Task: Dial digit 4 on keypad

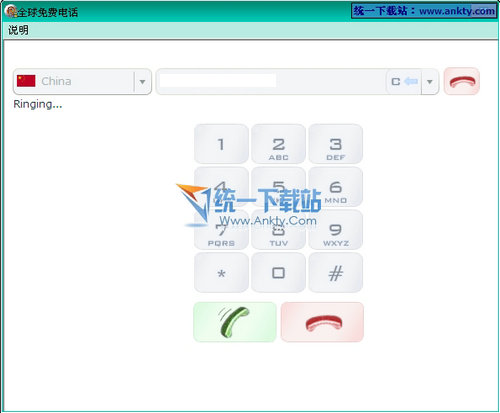Action: point(221,187)
